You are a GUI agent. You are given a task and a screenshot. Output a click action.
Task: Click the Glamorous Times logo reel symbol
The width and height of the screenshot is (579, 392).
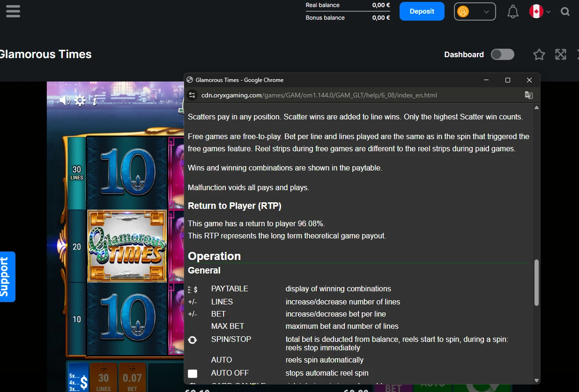pyautogui.click(x=127, y=246)
